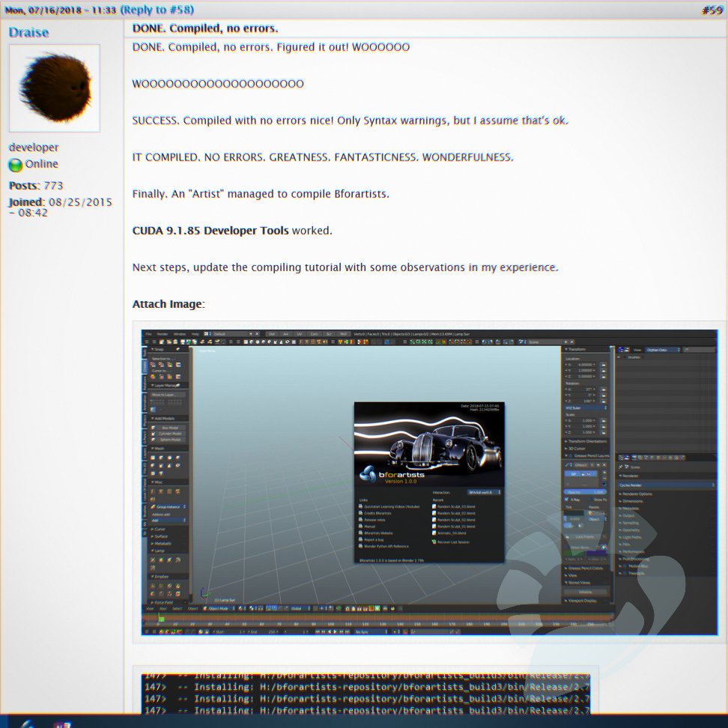Open the Random Sculpt_03.blend recent file

(x=455, y=506)
